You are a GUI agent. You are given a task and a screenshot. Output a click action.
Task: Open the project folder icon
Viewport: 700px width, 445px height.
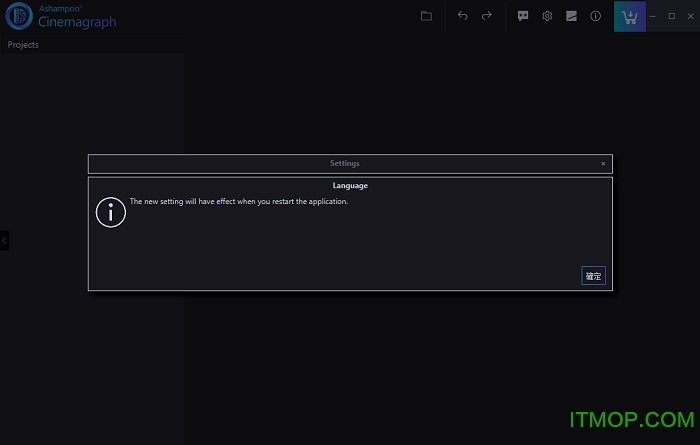click(426, 16)
